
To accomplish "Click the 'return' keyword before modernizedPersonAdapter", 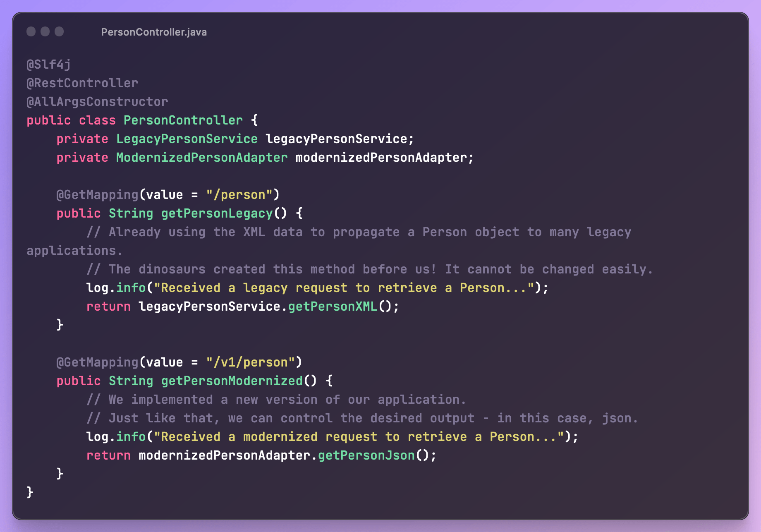I will click(x=108, y=455).
